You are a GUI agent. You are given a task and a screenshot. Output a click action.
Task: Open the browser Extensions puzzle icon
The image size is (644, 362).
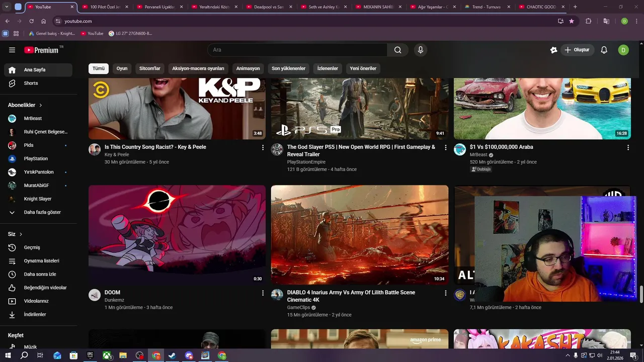(x=588, y=21)
